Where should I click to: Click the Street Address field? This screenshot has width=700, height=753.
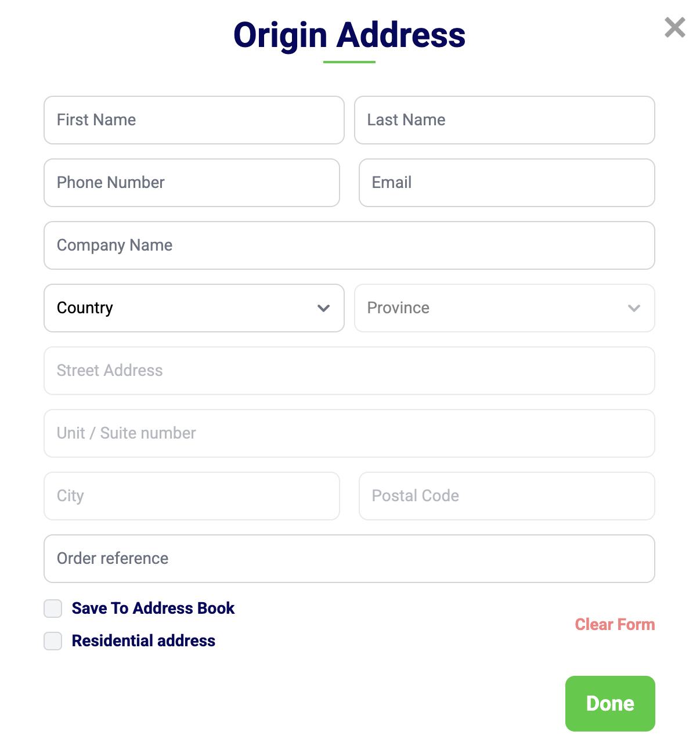(349, 371)
